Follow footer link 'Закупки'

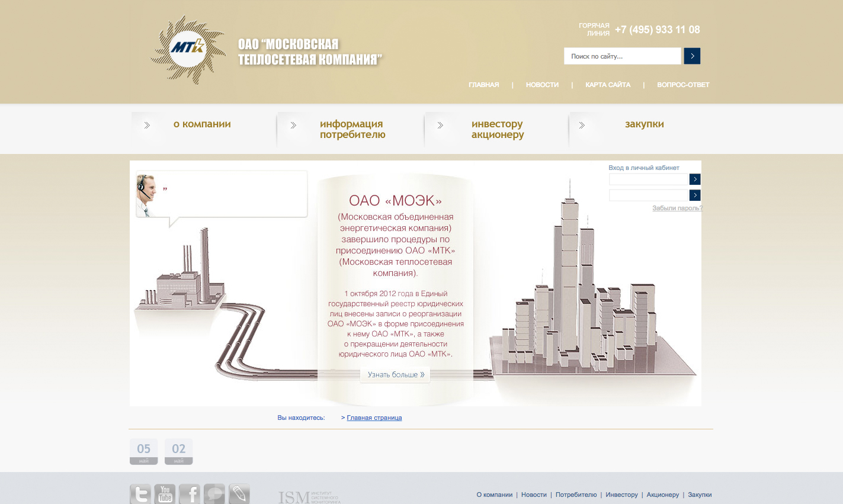700,495
